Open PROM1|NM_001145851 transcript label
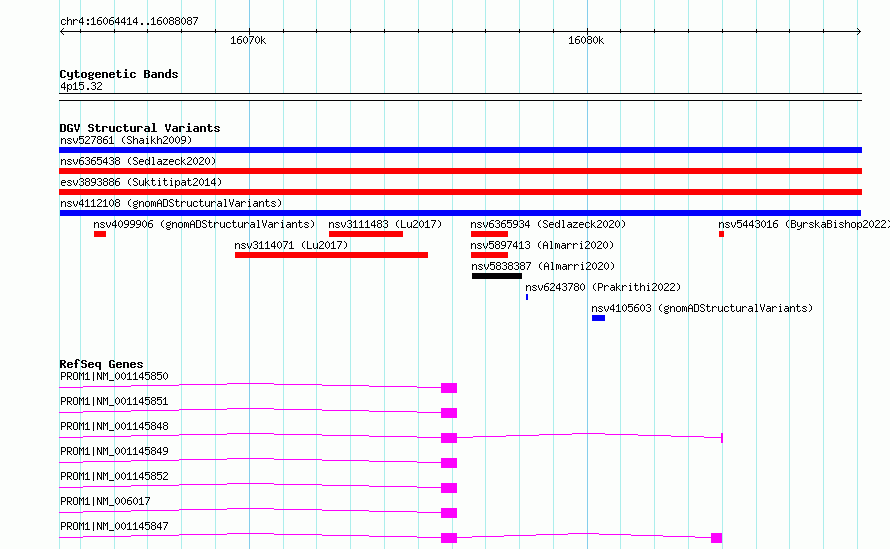The height and width of the screenshot is (549, 890). tap(114, 401)
